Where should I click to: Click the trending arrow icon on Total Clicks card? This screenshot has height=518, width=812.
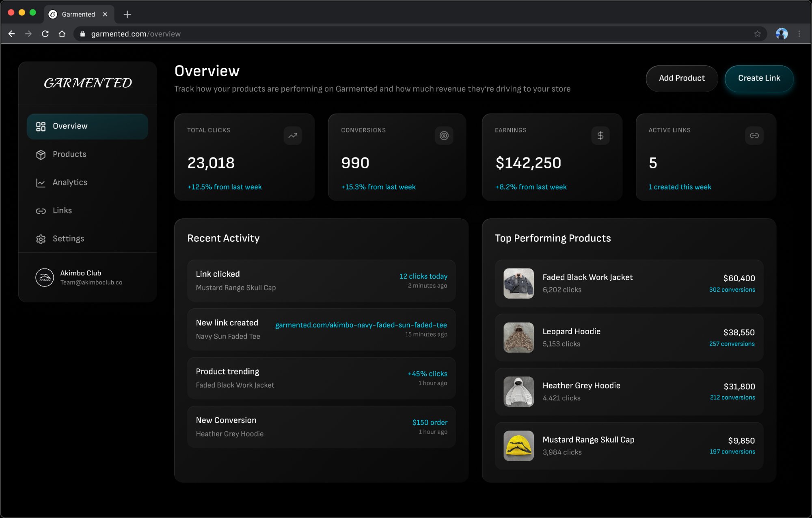pyautogui.click(x=293, y=136)
